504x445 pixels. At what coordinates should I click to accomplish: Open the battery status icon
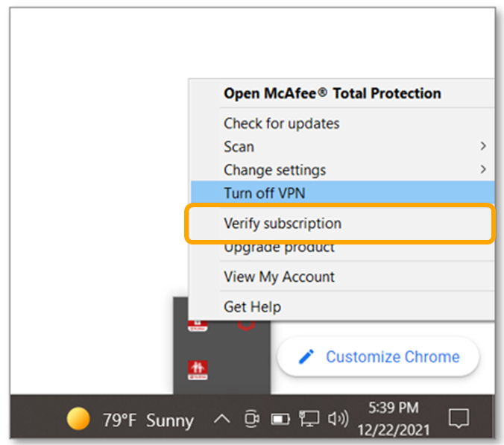280,420
